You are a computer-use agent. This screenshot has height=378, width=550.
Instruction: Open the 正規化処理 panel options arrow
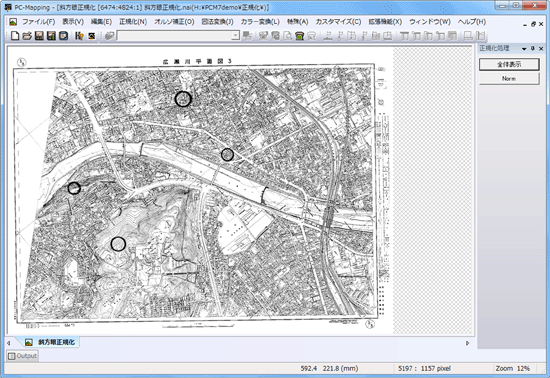tap(524, 49)
